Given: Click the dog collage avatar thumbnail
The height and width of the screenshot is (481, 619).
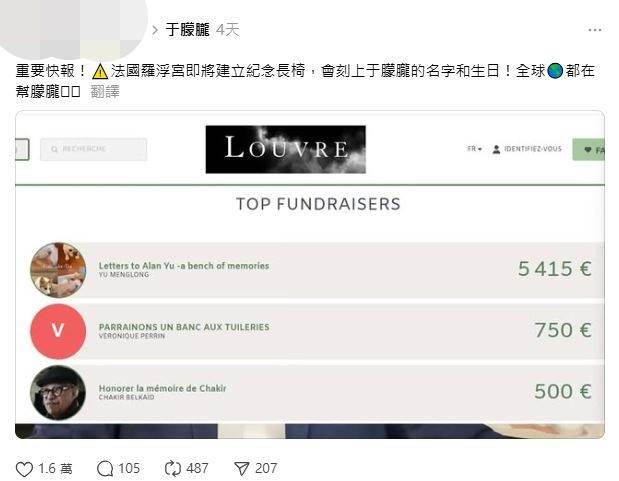Looking at the screenshot, I should coord(58,270).
